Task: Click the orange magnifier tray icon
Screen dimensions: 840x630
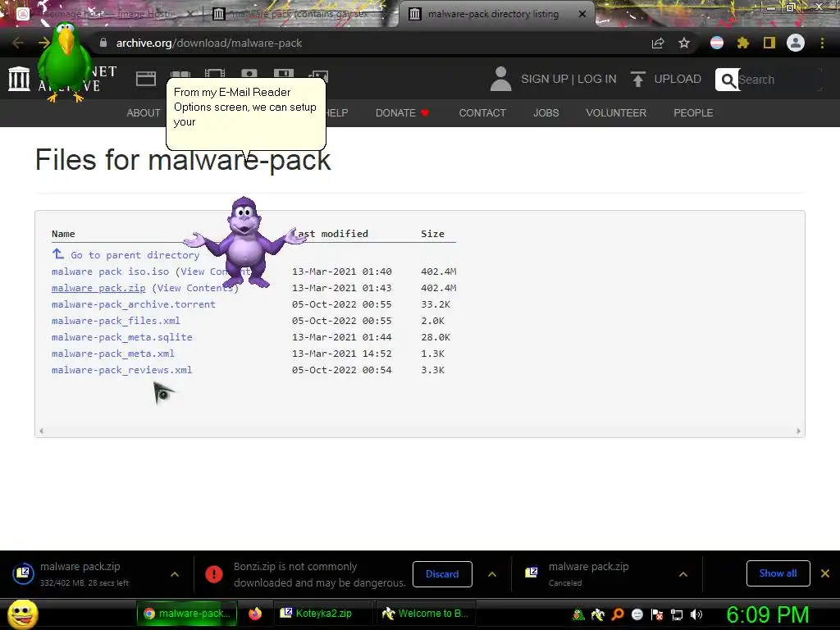Action: point(618,614)
